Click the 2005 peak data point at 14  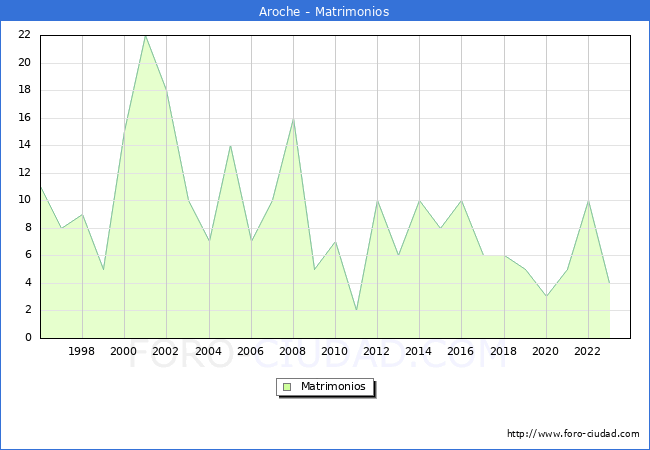[230, 146]
